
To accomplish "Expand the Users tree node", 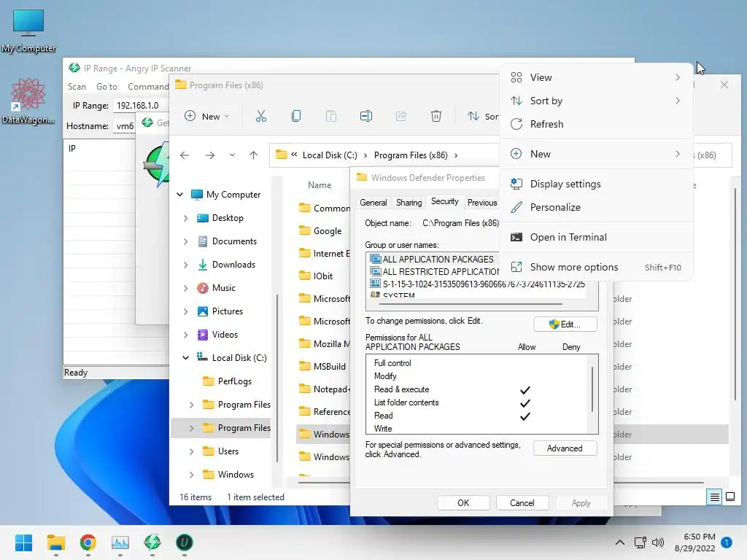I will 192,451.
